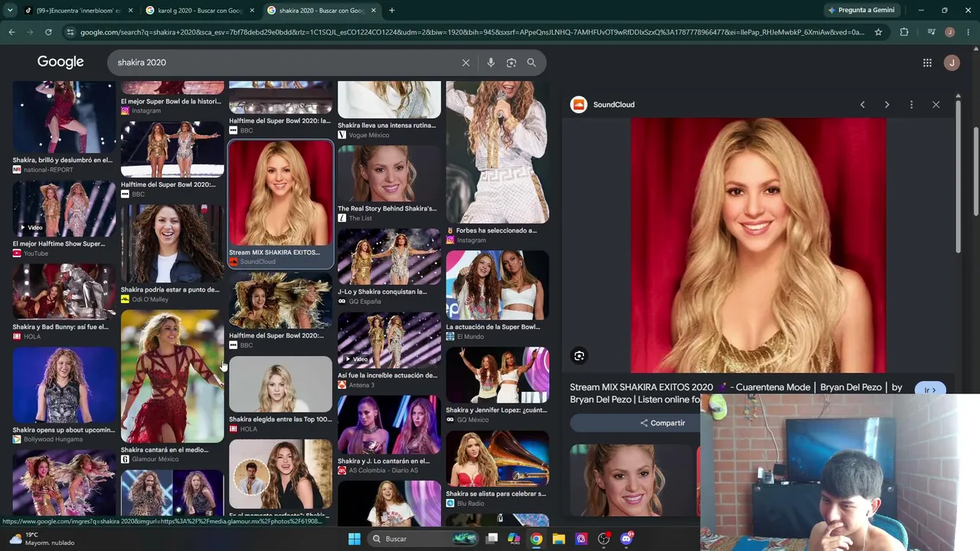Open Task View on the taskbar
Image resolution: width=980 pixels, height=551 pixels.
click(x=492, y=539)
